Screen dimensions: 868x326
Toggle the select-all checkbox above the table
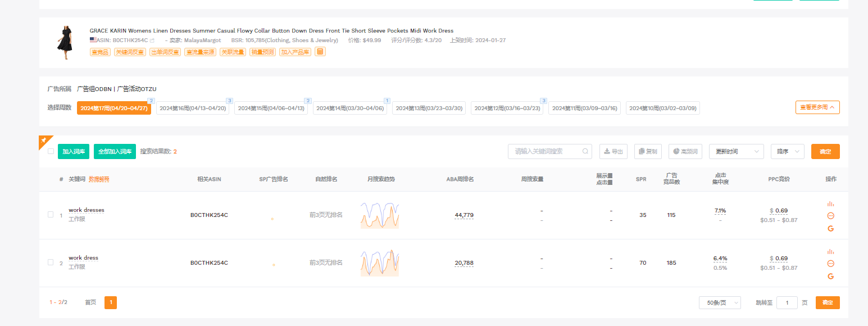pos(51,151)
